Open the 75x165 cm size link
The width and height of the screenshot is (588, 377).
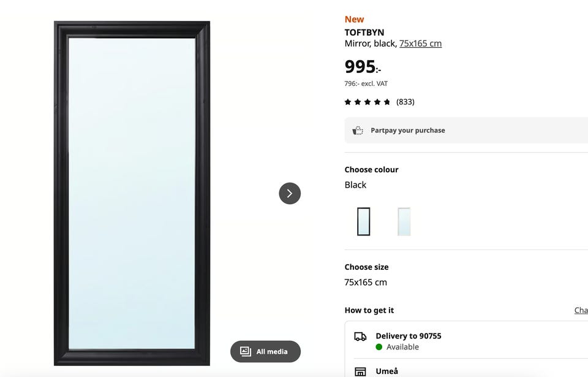coord(420,44)
